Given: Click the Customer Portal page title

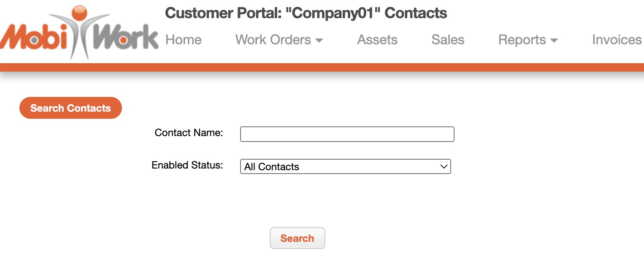Looking at the screenshot, I should [306, 13].
